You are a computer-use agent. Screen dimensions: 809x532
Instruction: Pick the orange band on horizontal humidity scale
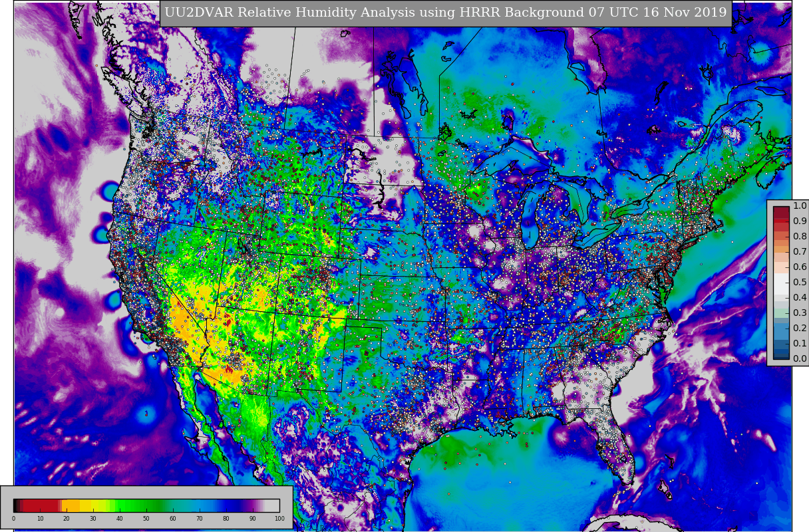pyautogui.click(x=71, y=505)
